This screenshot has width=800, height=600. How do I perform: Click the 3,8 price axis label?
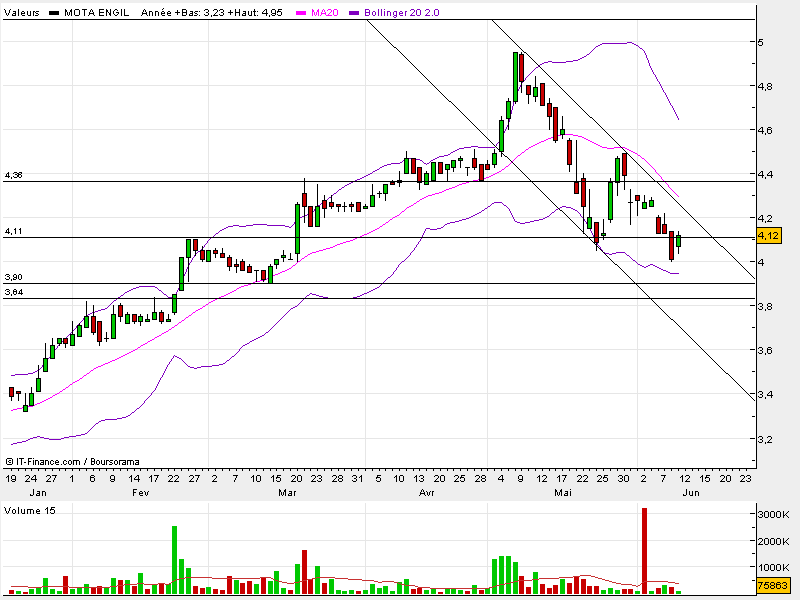765,307
